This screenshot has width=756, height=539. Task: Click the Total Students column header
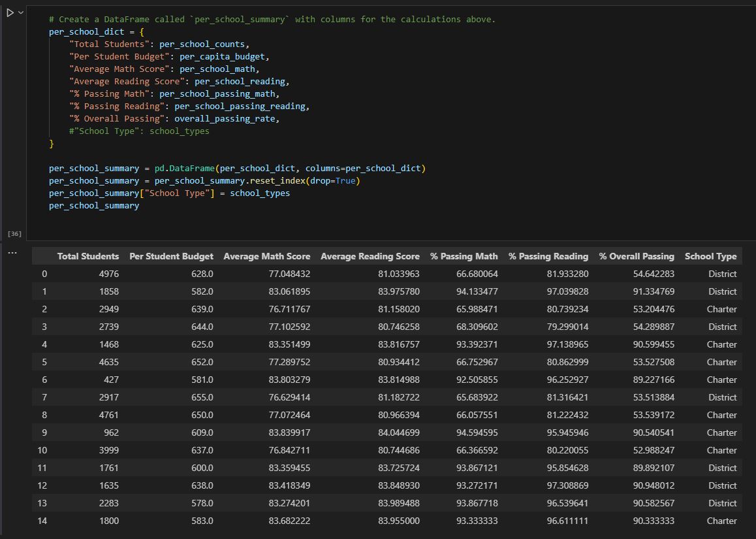coord(88,256)
